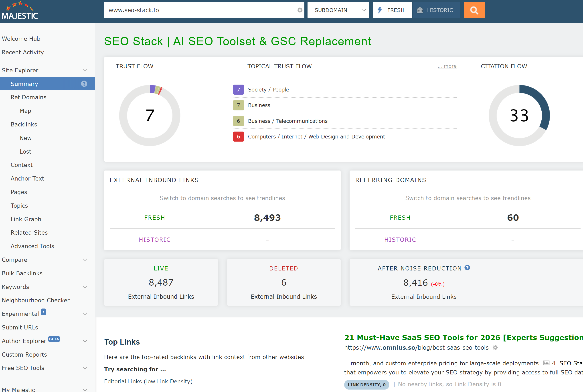Click the gear icon beside omnius.so URL
Image resolution: width=583 pixels, height=392 pixels.
(495, 348)
